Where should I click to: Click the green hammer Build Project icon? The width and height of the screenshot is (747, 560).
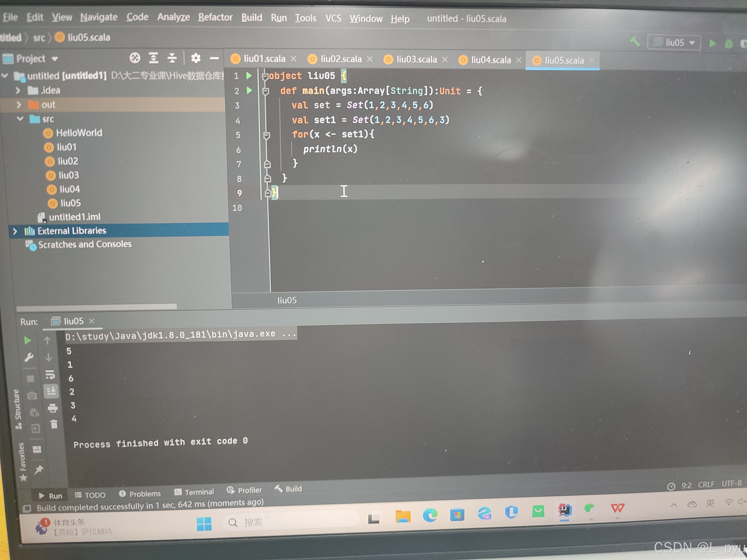[635, 42]
